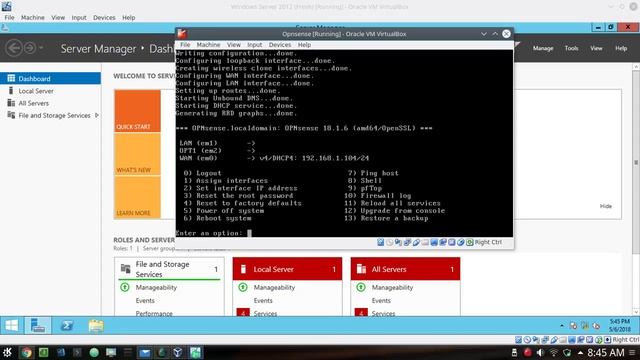Launch PowerShell from the guest taskbar
The height and width of the screenshot is (360, 640).
pyautogui.click(x=67, y=326)
